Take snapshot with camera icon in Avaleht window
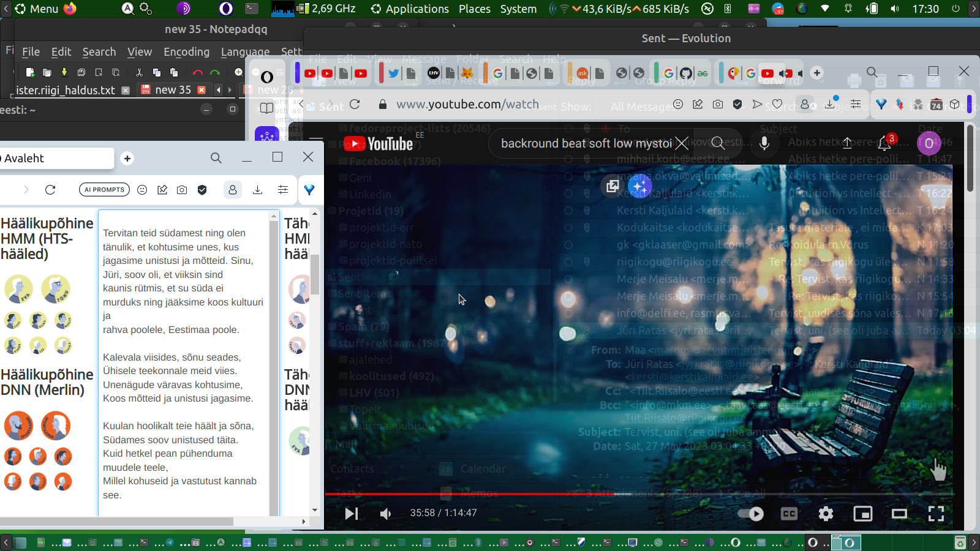The width and height of the screenshot is (980, 551). click(182, 190)
